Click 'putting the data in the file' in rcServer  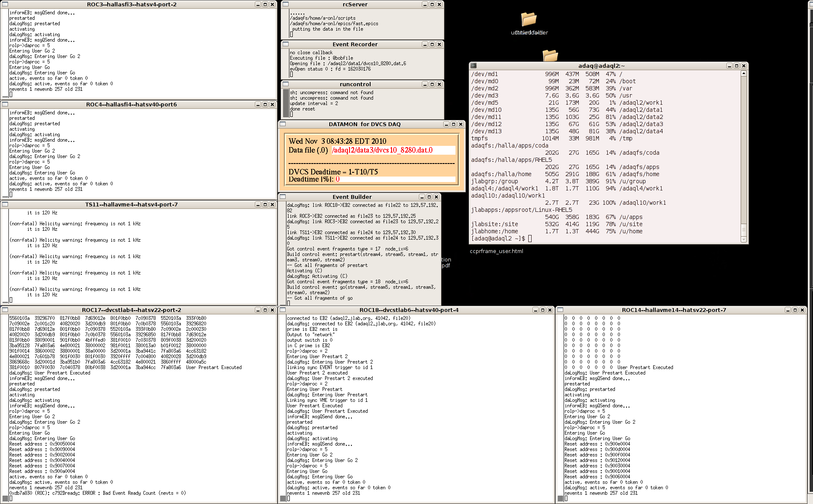(328, 29)
